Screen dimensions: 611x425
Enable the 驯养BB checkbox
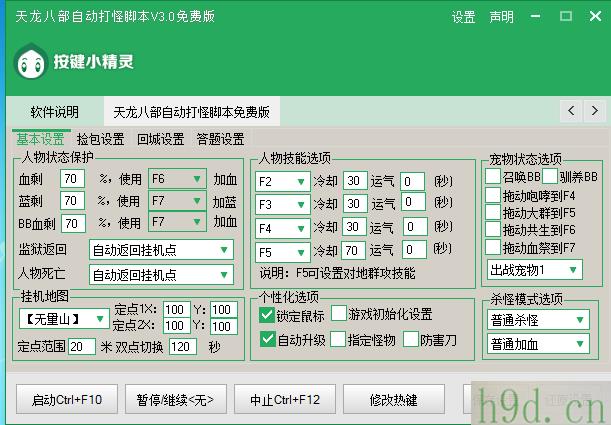click(x=549, y=176)
